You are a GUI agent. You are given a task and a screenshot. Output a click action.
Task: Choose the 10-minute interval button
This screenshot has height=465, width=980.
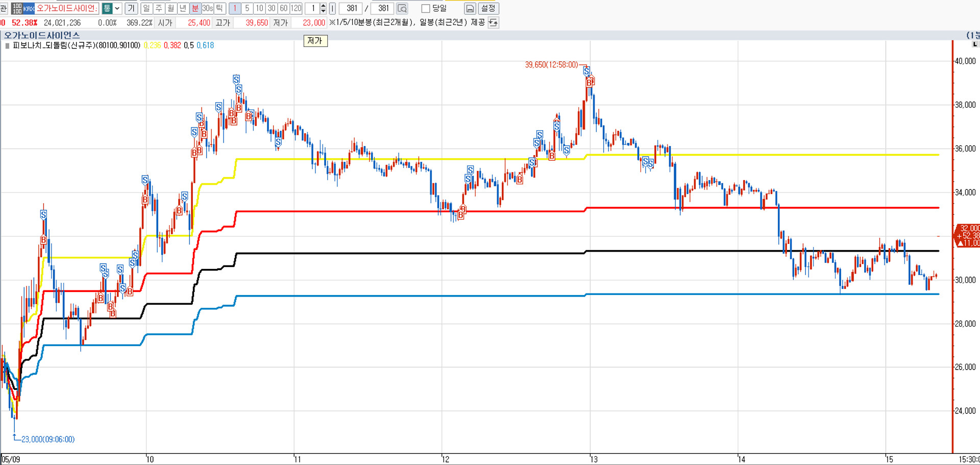pos(259,8)
